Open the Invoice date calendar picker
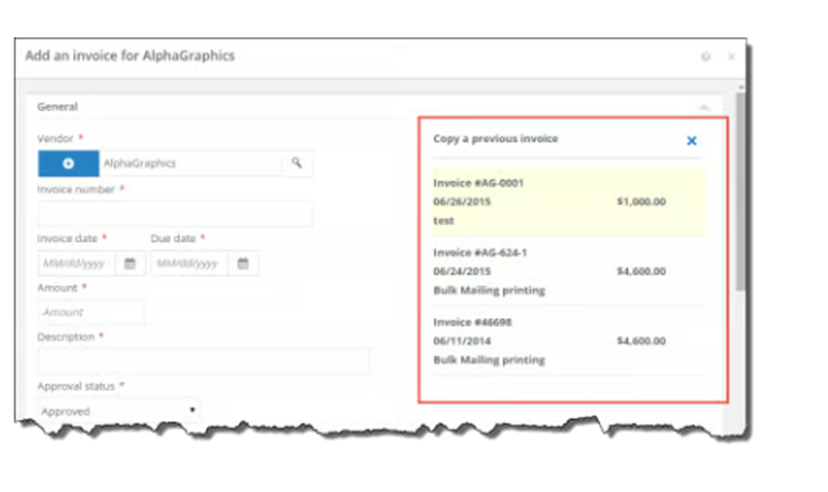828x492 pixels. [x=129, y=263]
